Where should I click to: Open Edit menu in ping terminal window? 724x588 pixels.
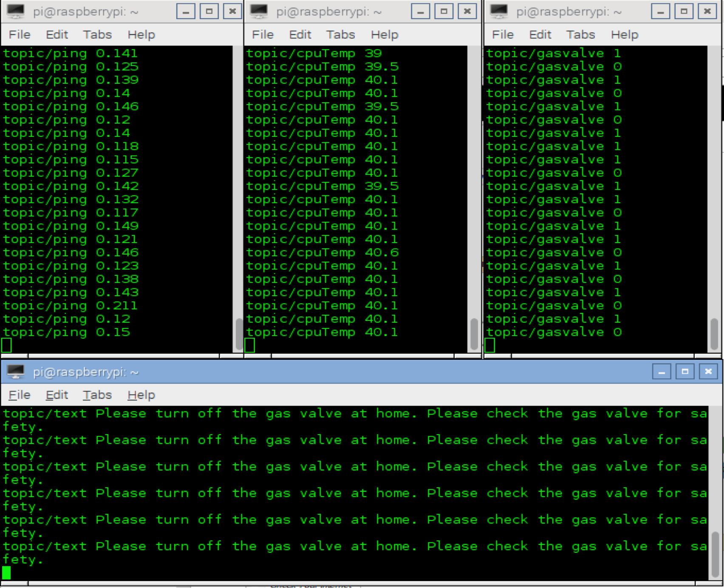(57, 35)
